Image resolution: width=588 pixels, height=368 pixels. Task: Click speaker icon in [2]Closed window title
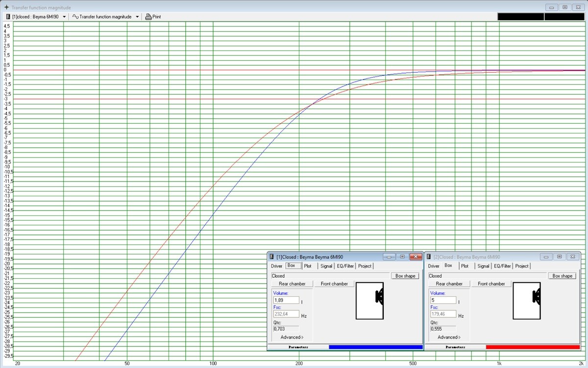(429, 257)
